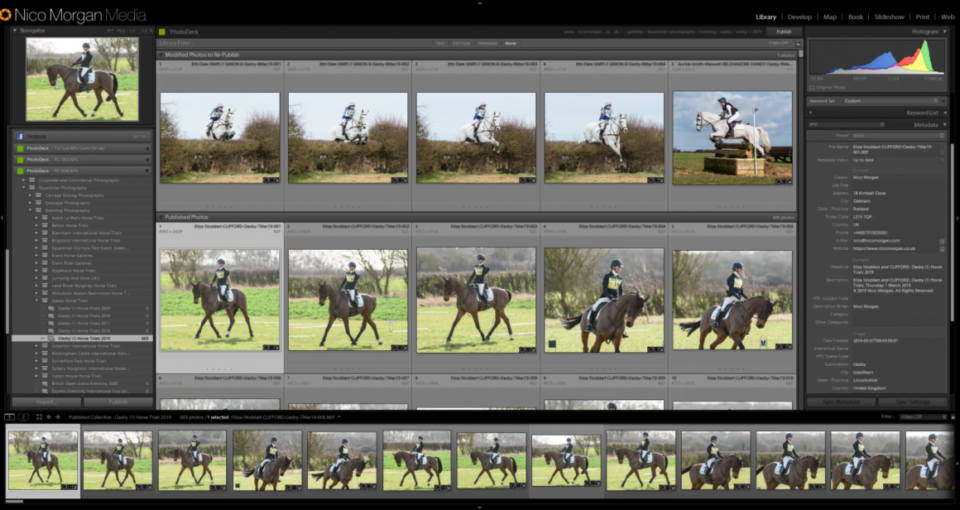Screen dimensions: 960x510
Task: Select Metadata in Library Filter bar
Action: [x=487, y=43]
